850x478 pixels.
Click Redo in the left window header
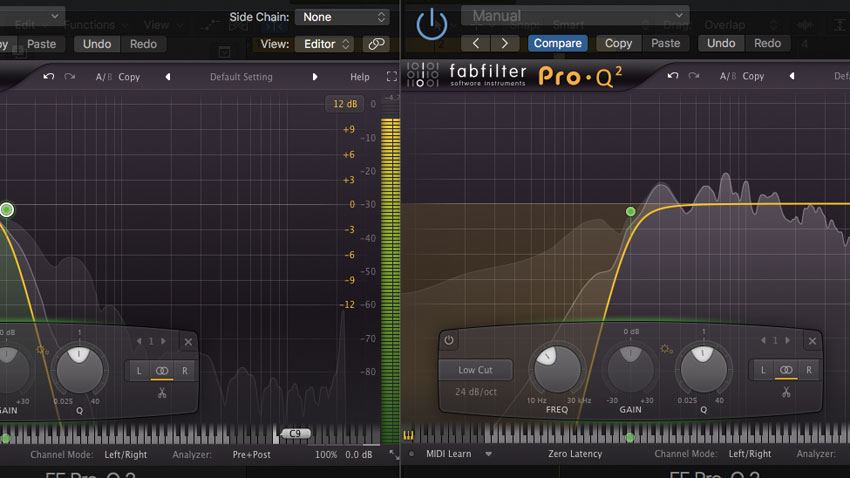(x=143, y=44)
